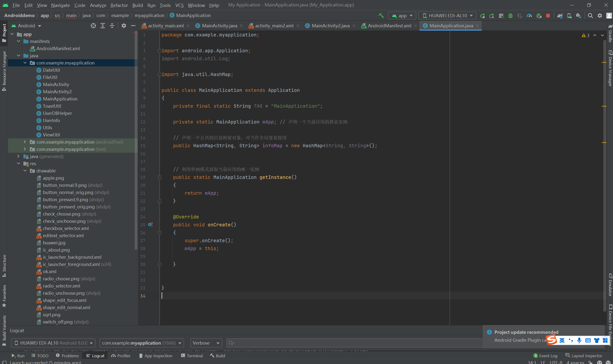
Task: Click the Profile app gauge icon
Action: 529,15
